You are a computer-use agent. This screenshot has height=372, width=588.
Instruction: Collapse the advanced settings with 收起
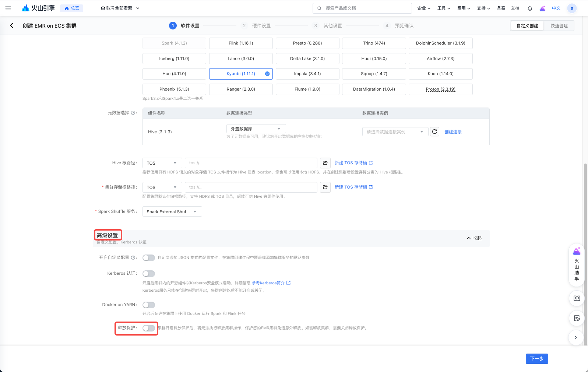click(x=474, y=238)
